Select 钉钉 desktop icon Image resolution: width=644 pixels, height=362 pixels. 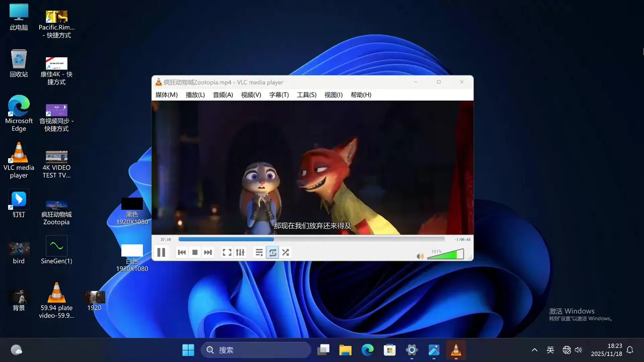tap(19, 204)
